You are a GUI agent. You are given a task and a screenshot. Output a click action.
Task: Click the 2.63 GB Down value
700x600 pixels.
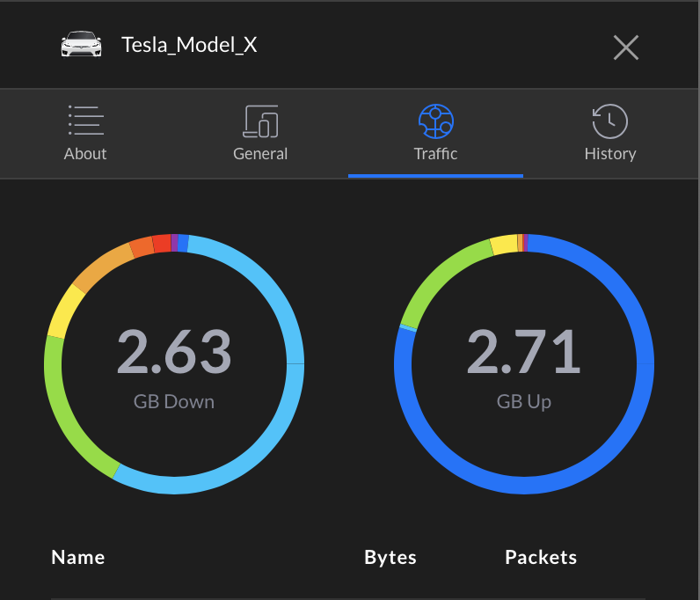pyautogui.click(x=174, y=351)
